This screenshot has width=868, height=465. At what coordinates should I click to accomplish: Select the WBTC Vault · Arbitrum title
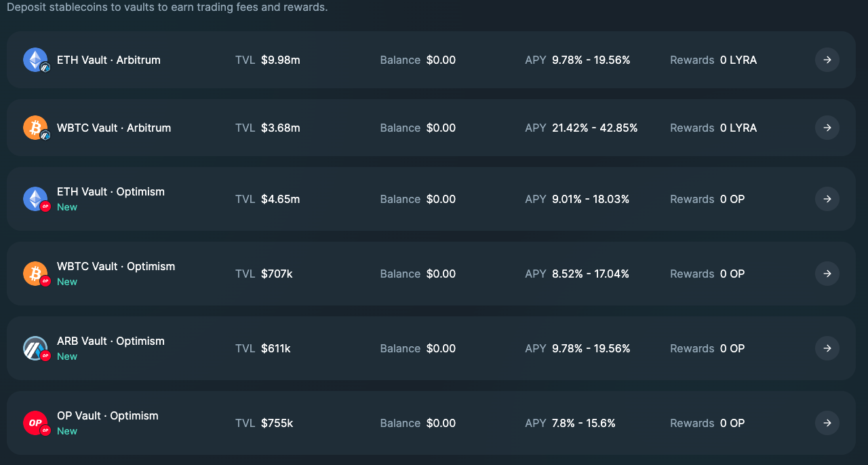114,128
